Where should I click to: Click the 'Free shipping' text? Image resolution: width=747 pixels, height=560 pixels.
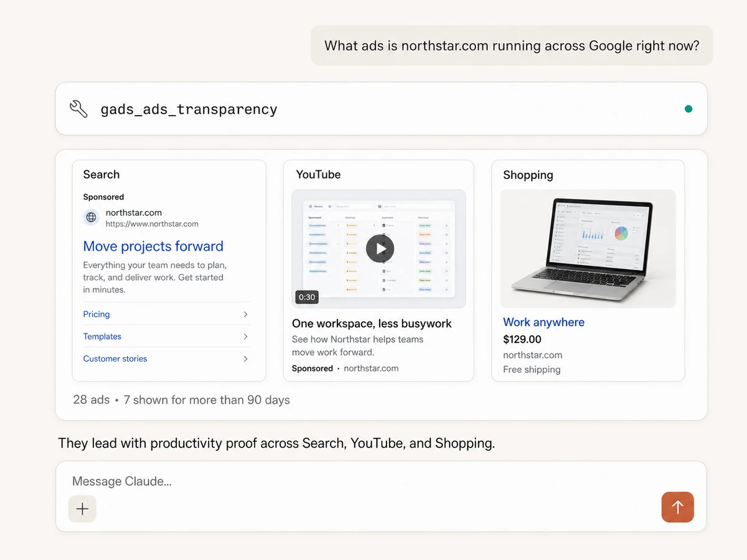point(532,370)
